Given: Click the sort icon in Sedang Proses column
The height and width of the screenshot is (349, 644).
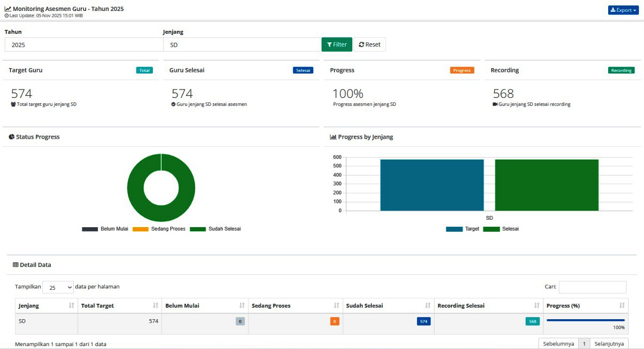Looking at the screenshot, I should (336, 305).
